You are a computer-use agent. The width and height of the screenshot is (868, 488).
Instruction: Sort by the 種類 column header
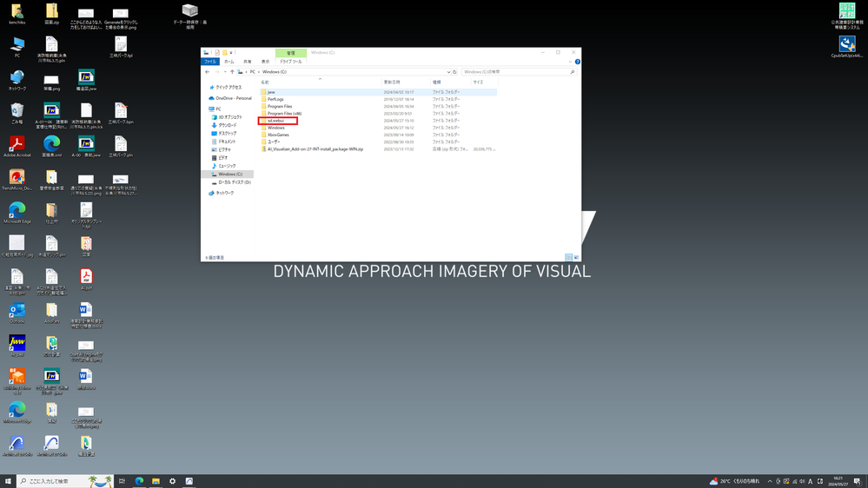click(437, 82)
